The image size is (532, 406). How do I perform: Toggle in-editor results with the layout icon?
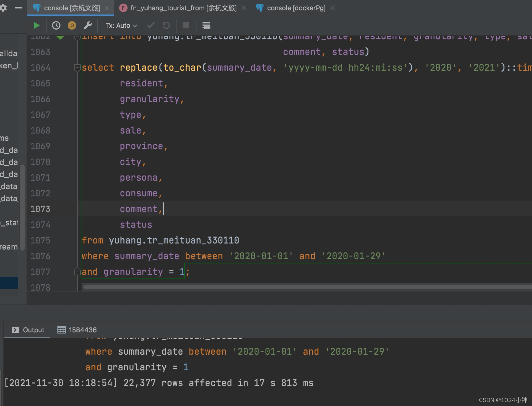[x=206, y=25]
